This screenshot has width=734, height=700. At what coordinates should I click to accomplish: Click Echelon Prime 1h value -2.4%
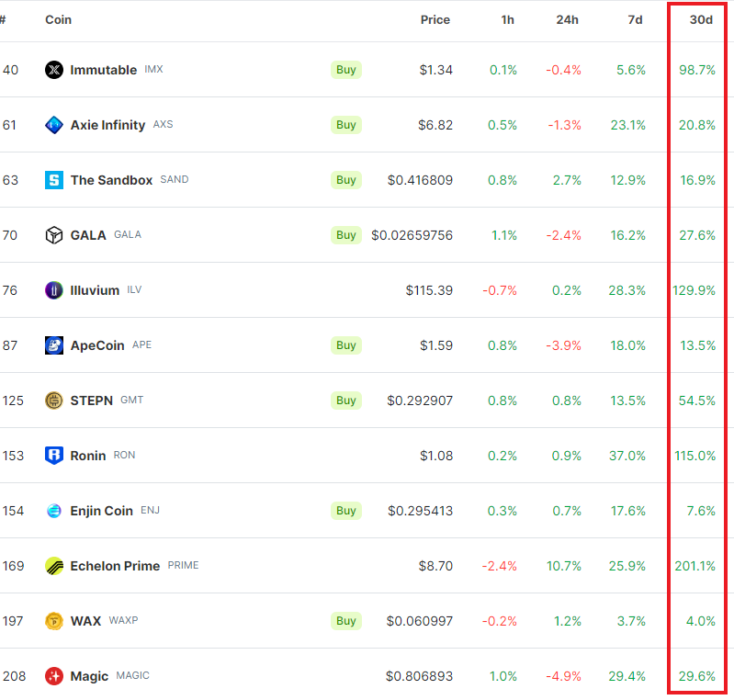[500, 566]
